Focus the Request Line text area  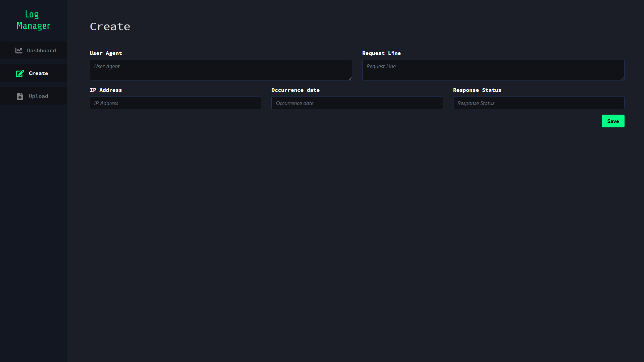pyautogui.click(x=493, y=70)
